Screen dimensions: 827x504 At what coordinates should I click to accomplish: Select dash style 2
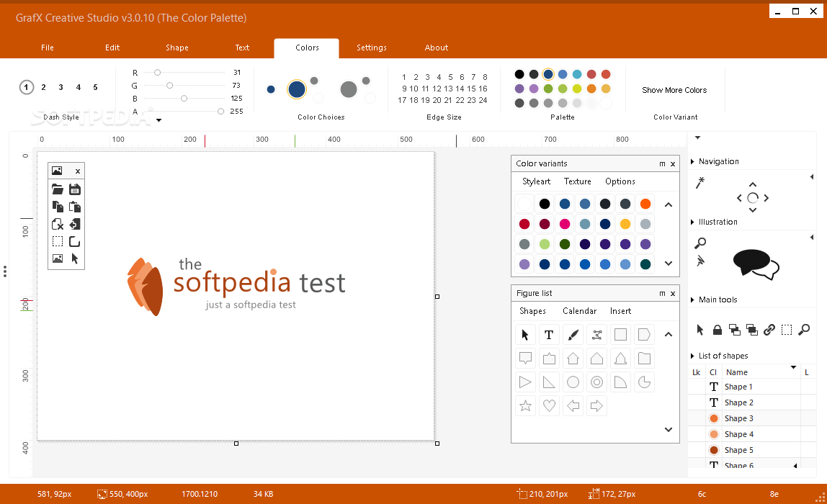[x=43, y=88]
